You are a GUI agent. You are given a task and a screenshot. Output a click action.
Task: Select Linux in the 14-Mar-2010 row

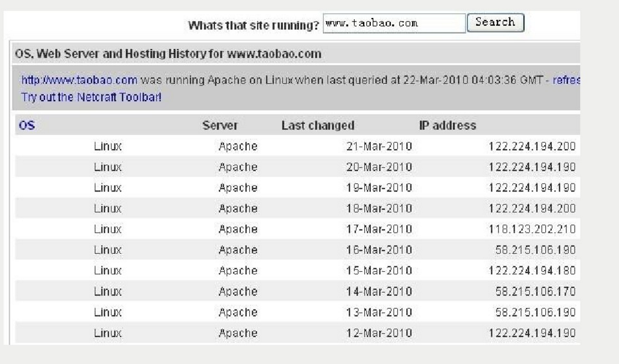click(108, 292)
